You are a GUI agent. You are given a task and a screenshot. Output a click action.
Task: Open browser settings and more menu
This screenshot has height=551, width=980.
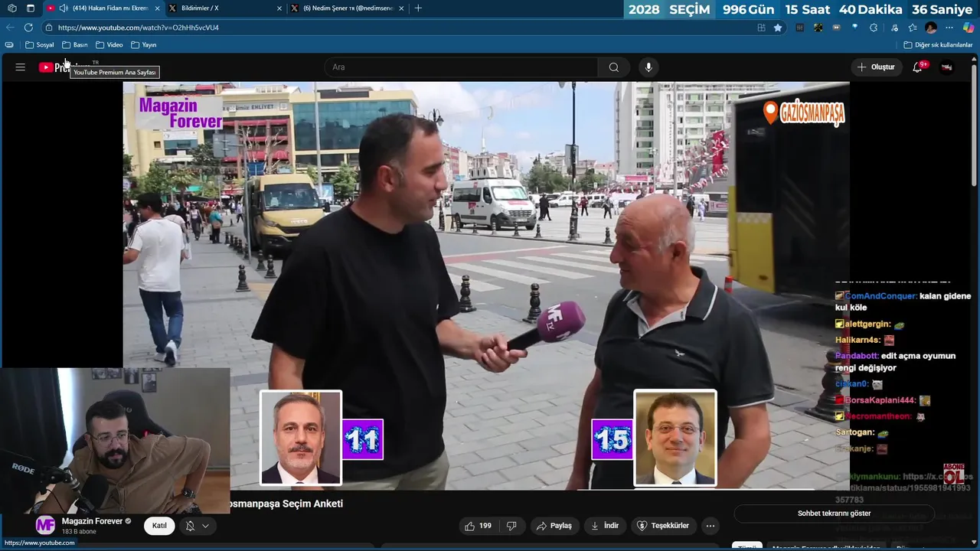(x=949, y=28)
